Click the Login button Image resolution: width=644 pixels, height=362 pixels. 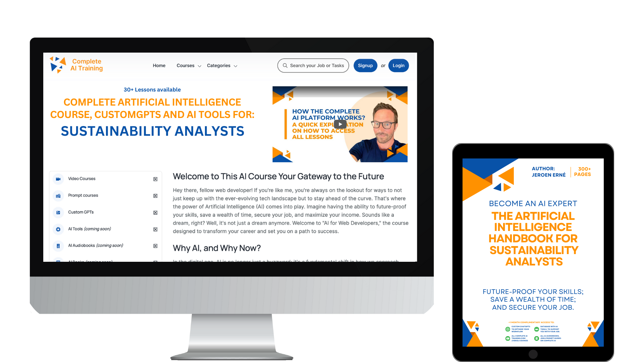[x=398, y=65]
